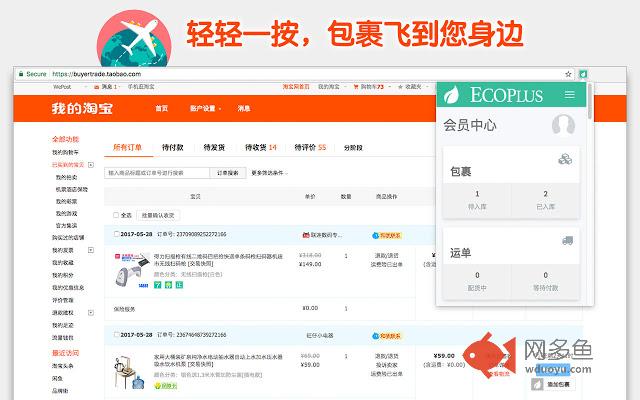Check the second order starting 23674
The height and width of the screenshot is (400, 640).
tap(116, 335)
